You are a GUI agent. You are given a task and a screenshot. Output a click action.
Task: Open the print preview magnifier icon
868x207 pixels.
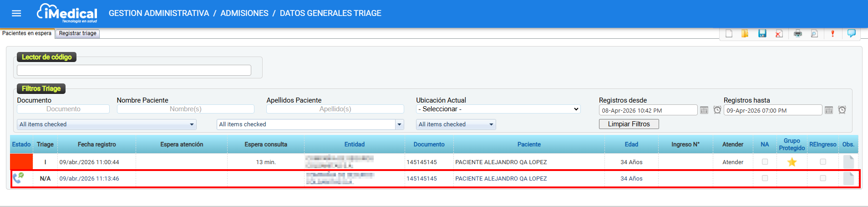[x=814, y=33]
